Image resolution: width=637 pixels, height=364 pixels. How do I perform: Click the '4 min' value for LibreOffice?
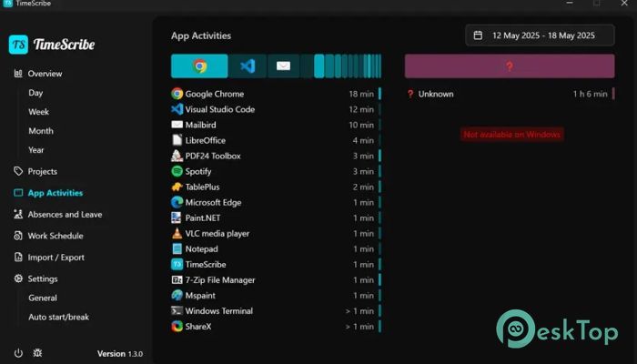pyautogui.click(x=363, y=140)
